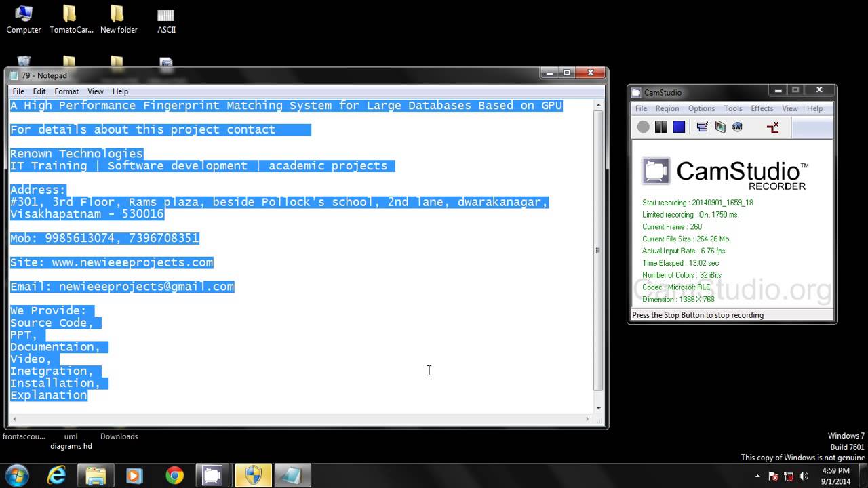
Task: Click the 'Renown Technologies' line in Notepad
Action: (x=77, y=153)
